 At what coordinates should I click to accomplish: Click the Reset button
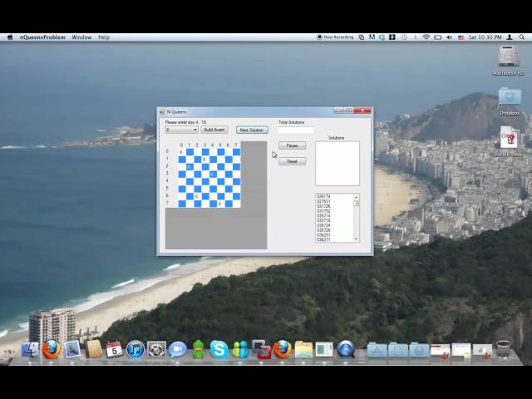292,161
